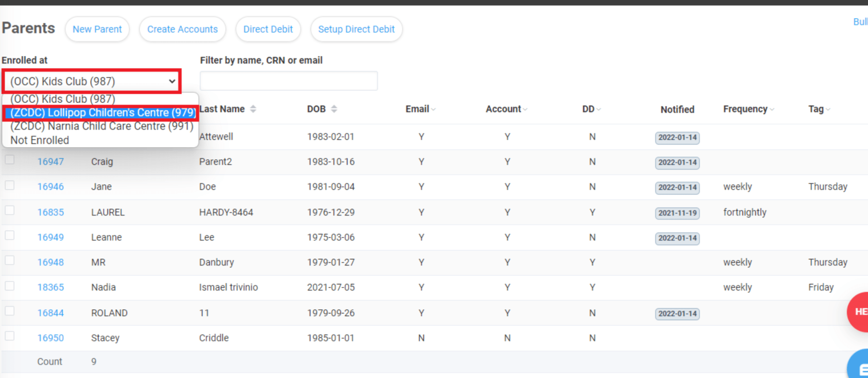The image size is (868, 378).
Task: Open parent ID 16949
Action: (x=50, y=238)
